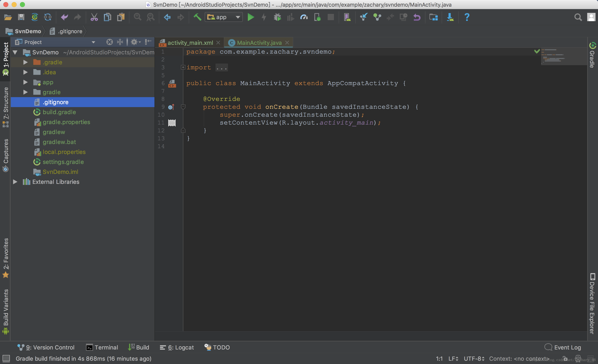The image size is (598, 364).
Task: Click the override gutter icon on line 9
Action: click(x=171, y=107)
